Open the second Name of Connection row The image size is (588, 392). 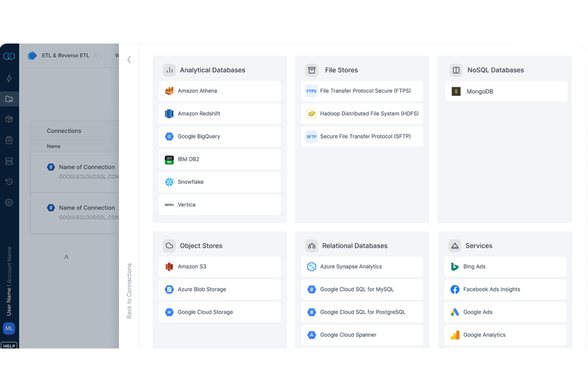click(75, 212)
